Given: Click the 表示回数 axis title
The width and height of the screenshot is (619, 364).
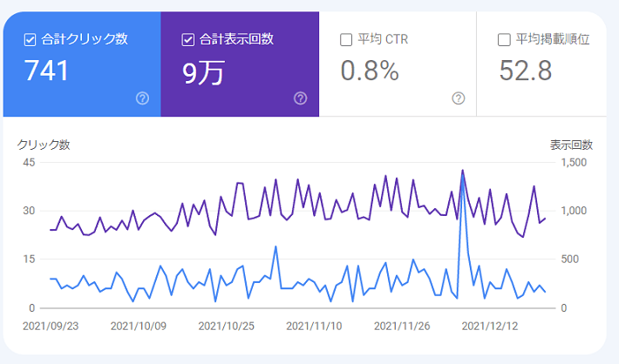Looking at the screenshot, I should 571,145.
